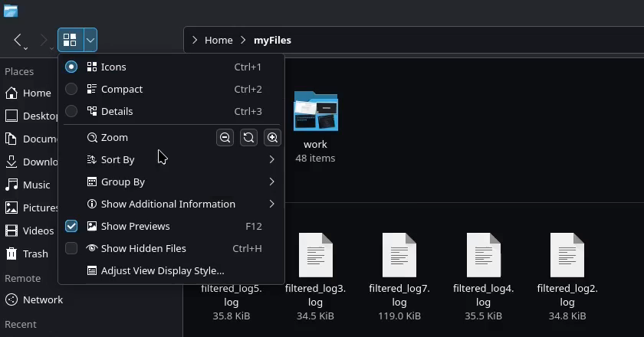Screen dimensions: 644x337
Task: Select the filtered_log3.log file icon
Action: 316,255
